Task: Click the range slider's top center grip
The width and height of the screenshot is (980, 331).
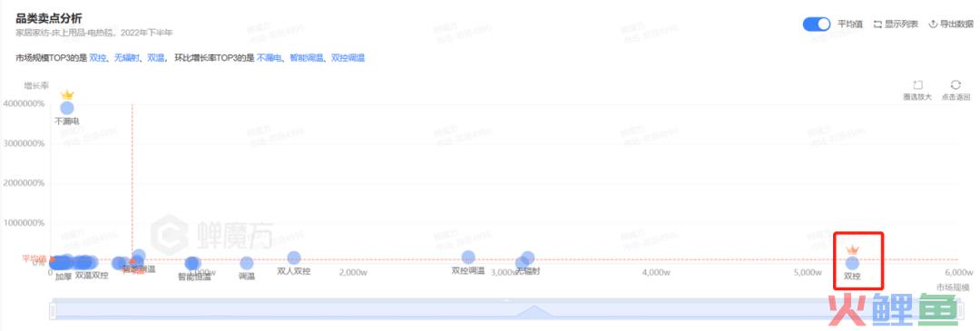Action: coord(506,300)
